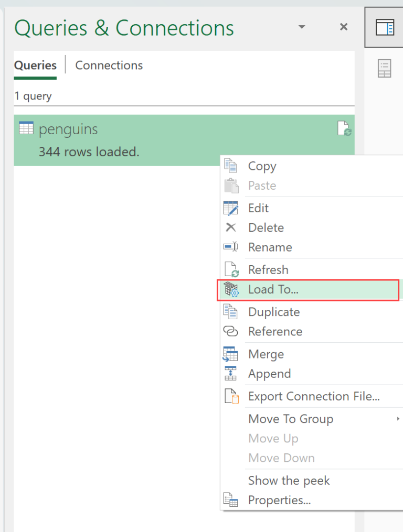Click Reference in the context menu
The height and width of the screenshot is (532, 403).
275,331
